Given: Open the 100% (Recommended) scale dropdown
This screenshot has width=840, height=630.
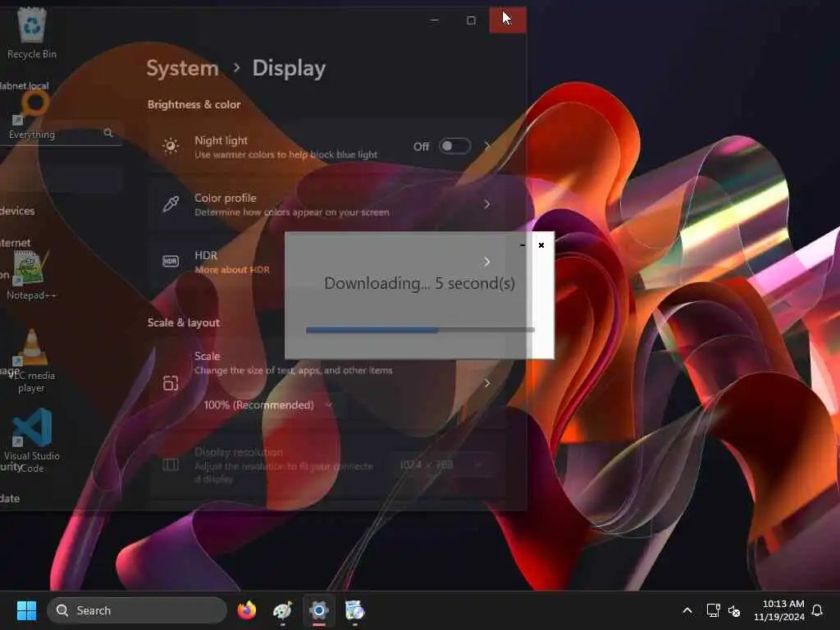Looking at the screenshot, I should (x=268, y=405).
